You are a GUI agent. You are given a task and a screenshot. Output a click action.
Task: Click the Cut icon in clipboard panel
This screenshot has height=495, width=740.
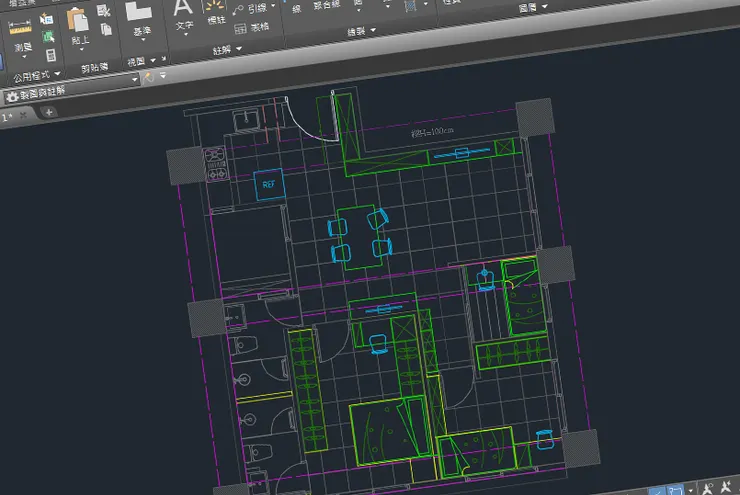[103, 10]
